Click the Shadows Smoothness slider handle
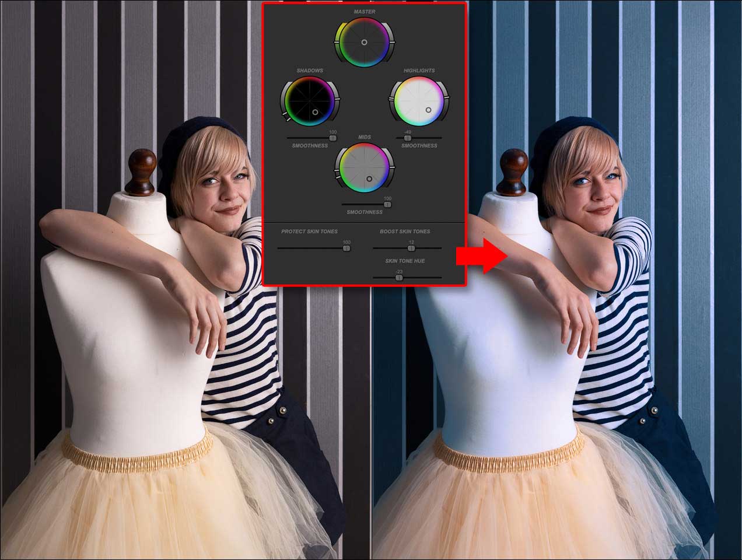This screenshot has width=742, height=560. click(333, 138)
